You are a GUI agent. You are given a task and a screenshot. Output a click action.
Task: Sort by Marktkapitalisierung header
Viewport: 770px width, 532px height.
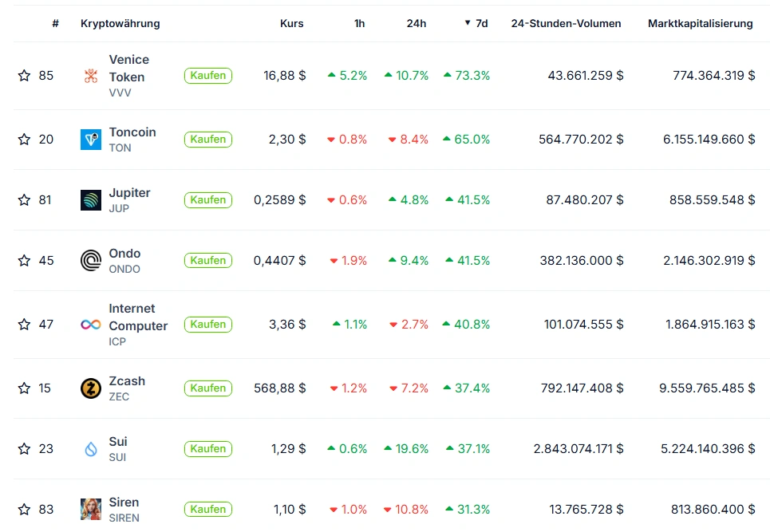[x=701, y=24]
